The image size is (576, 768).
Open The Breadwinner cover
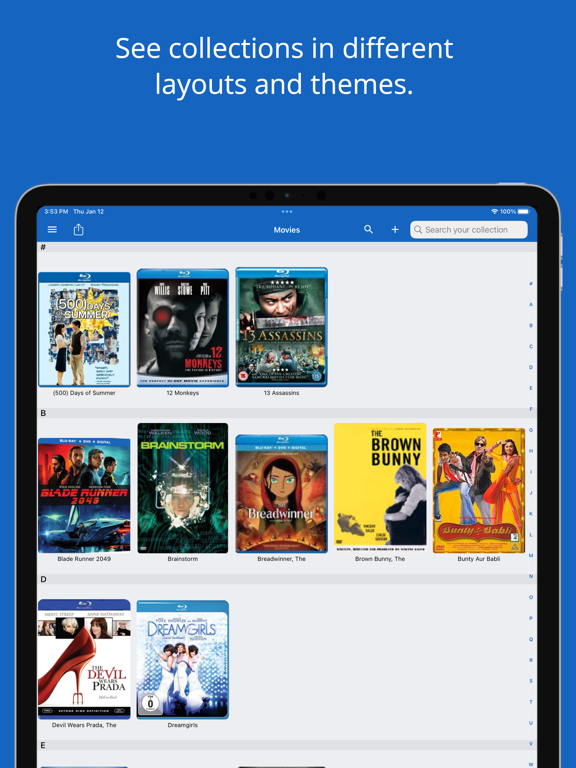(x=282, y=494)
